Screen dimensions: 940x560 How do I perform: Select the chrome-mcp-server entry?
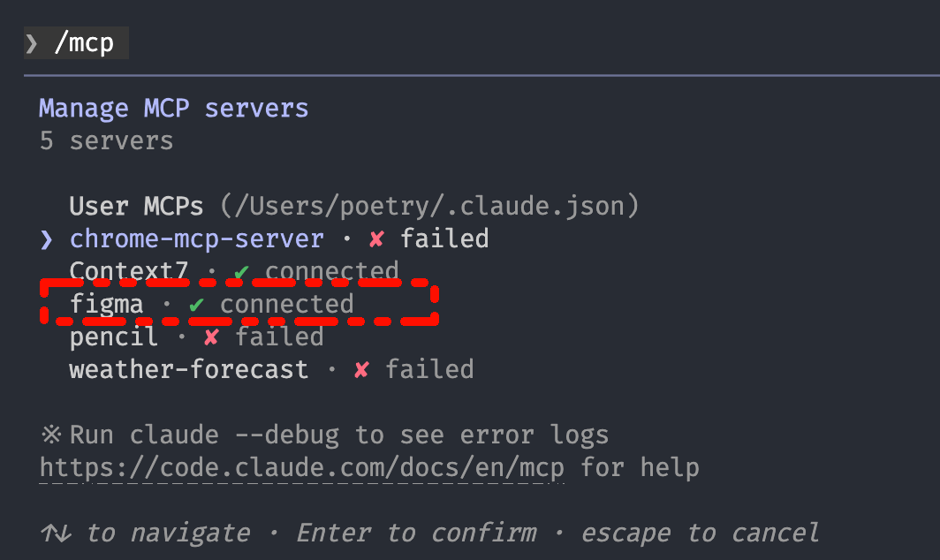coord(196,238)
